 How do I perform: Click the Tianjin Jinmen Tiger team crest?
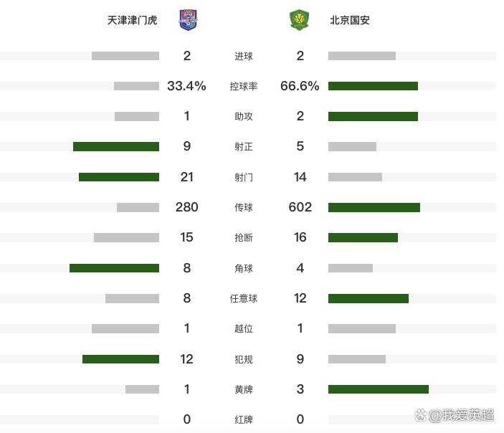pyautogui.click(x=188, y=20)
